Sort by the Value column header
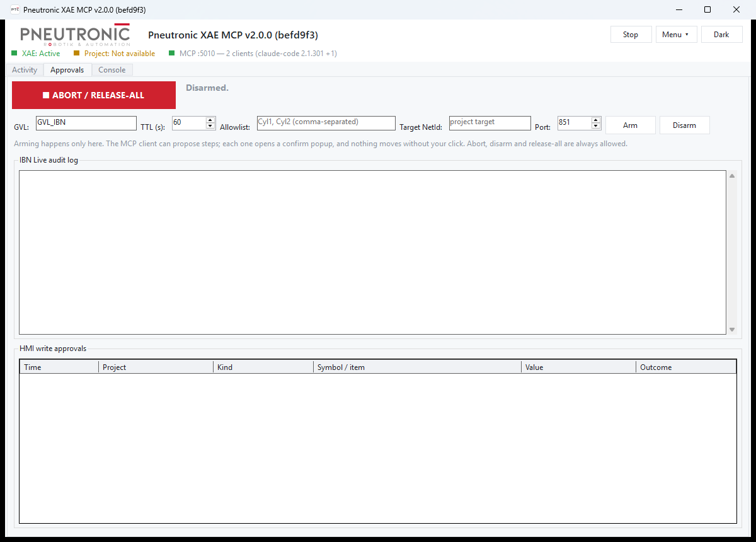 578,367
